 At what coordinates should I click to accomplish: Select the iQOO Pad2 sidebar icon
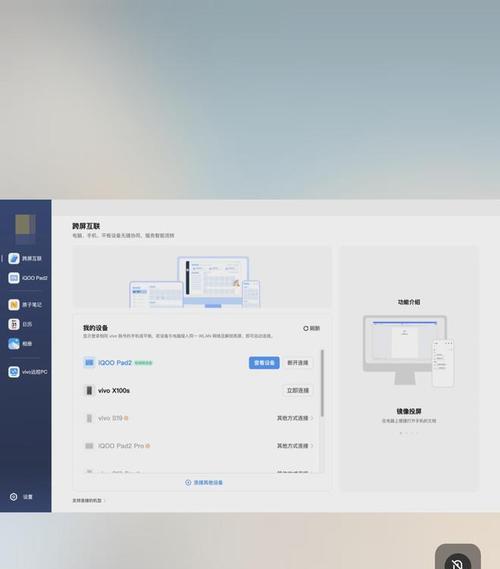pyautogui.click(x=14, y=278)
